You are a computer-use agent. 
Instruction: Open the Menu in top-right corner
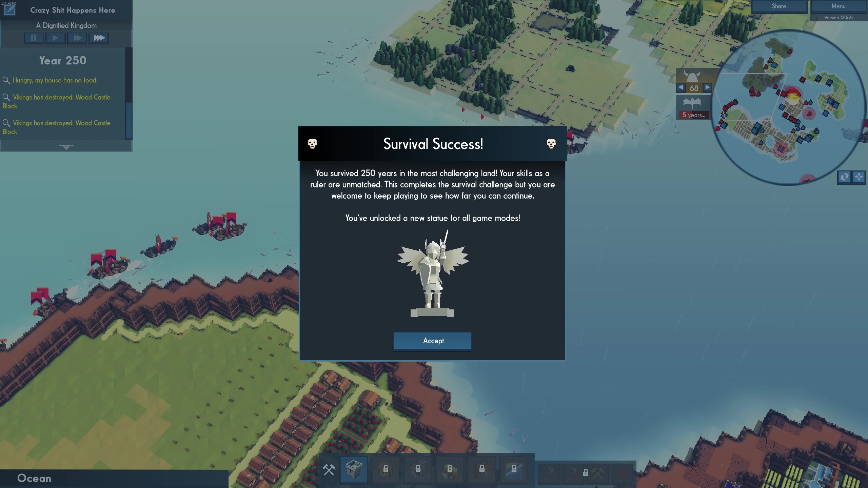coord(838,6)
